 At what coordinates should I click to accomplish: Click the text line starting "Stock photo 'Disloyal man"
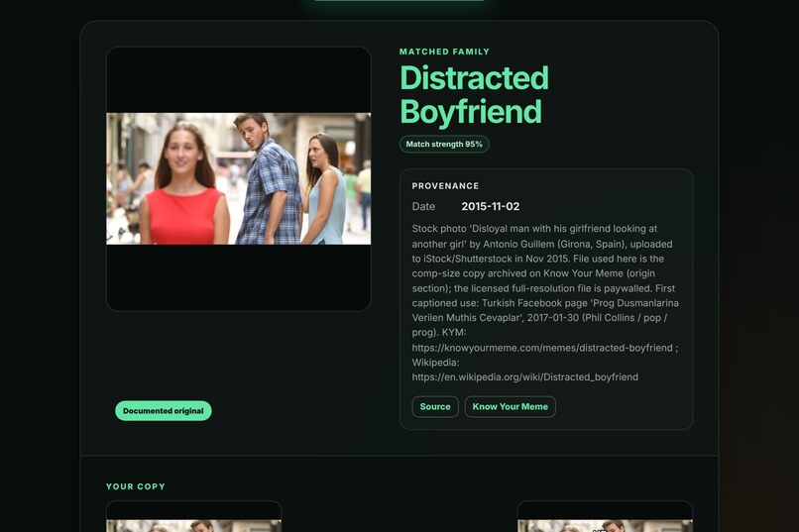tap(534, 229)
